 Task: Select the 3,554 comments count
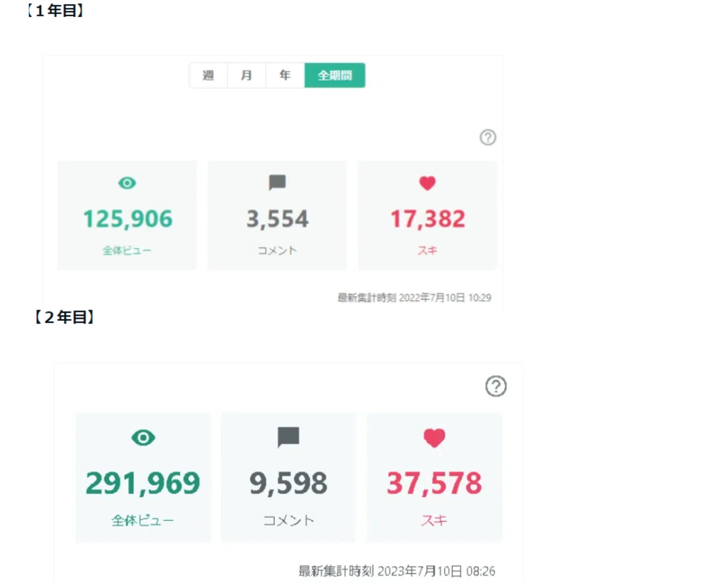(x=277, y=219)
